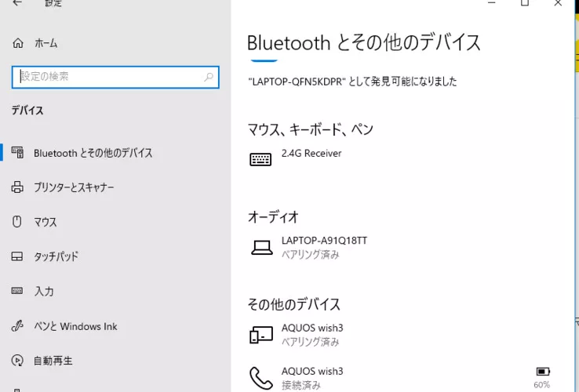Click the デバイス category heading in sidebar
579x392 pixels.
pyautogui.click(x=27, y=111)
